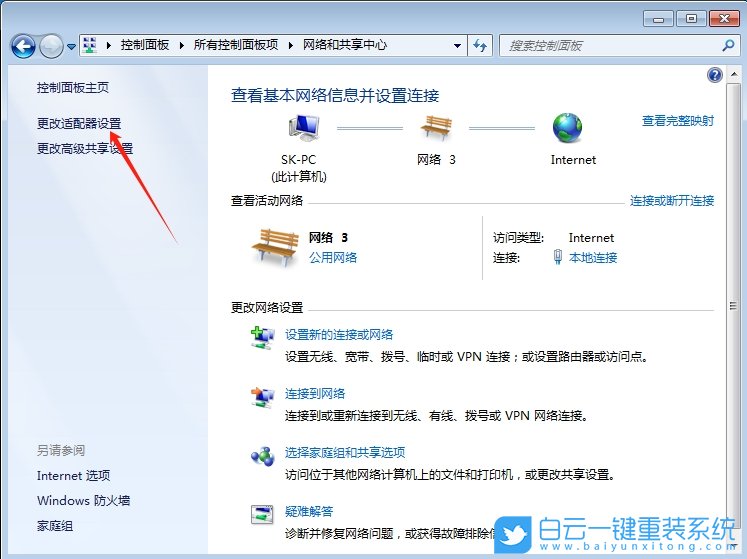Open 更改高级共享设置

[x=85, y=149]
